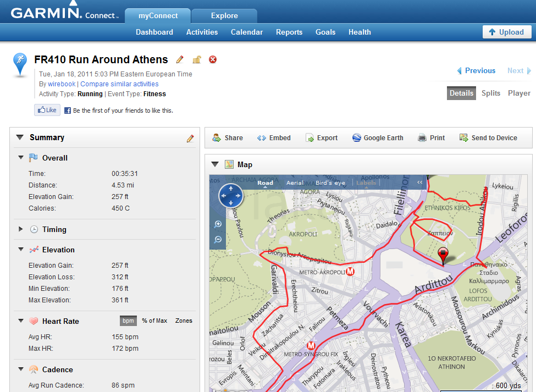
Task: Go to Dashboard menu
Action: (x=154, y=32)
